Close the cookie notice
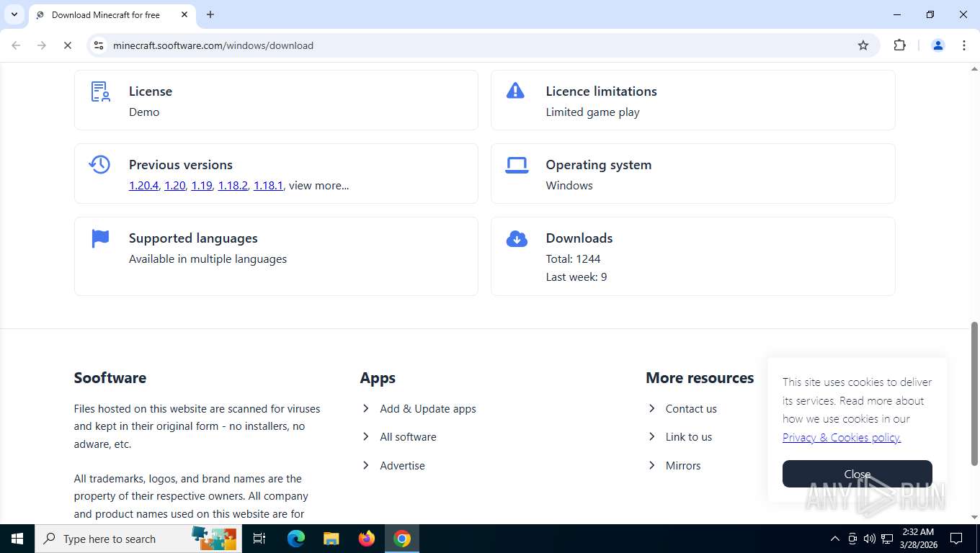The image size is (980, 553). tap(857, 474)
